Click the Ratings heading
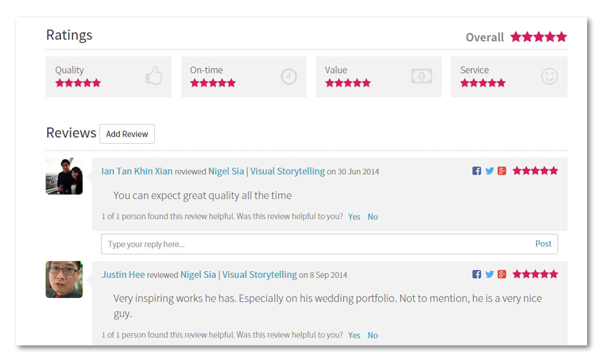This screenshot has width=607, height=364. pyautogui.click(x=69, y=35)
